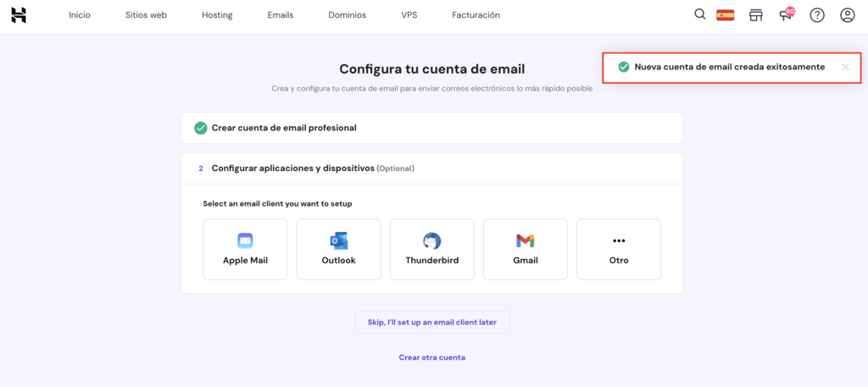Dismiss the success notification with X

[845, 67]
